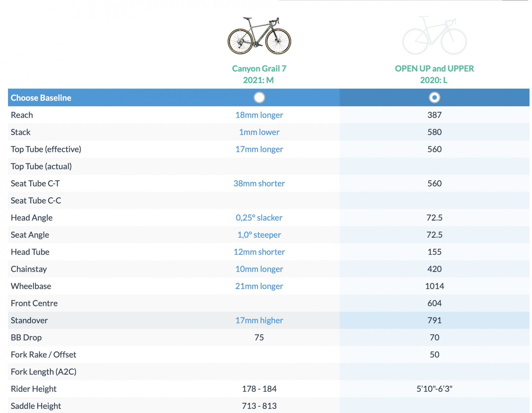
Task: Click the Top Tube (effective) row label
Action: tap(46, 149)
